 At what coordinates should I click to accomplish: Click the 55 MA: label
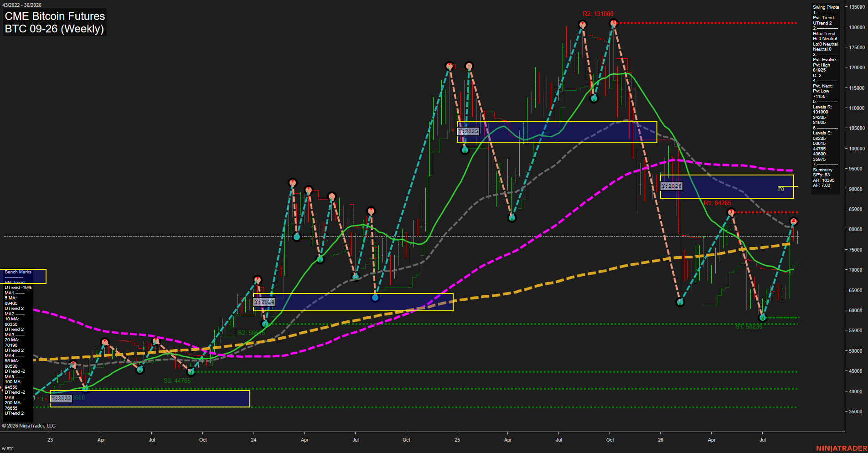coord(12,361)
